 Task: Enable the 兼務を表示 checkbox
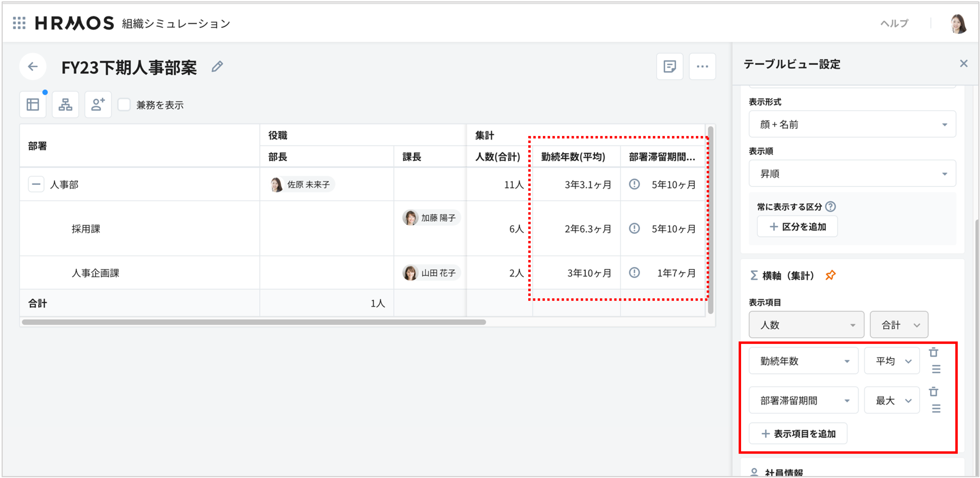tap(124, 104)
